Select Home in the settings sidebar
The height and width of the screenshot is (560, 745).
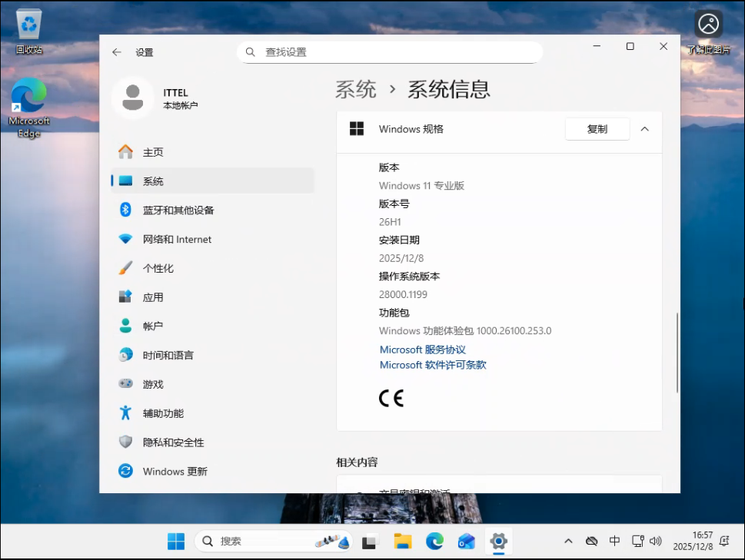153,152
